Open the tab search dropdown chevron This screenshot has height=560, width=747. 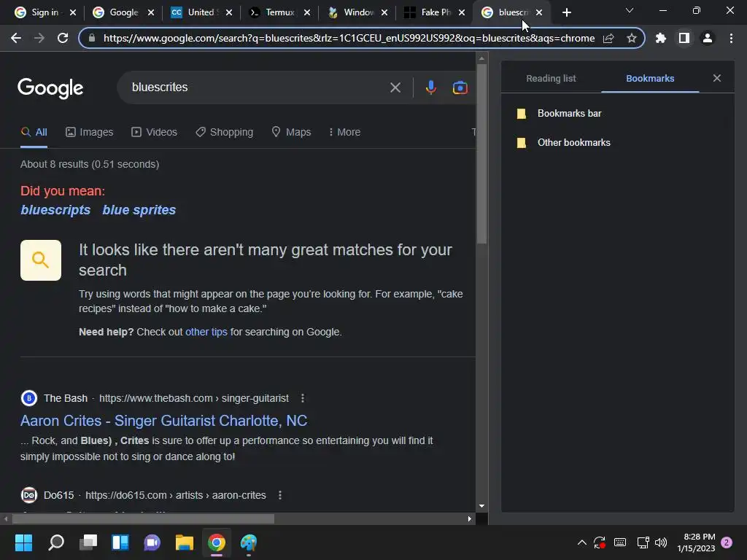point(630,10)
